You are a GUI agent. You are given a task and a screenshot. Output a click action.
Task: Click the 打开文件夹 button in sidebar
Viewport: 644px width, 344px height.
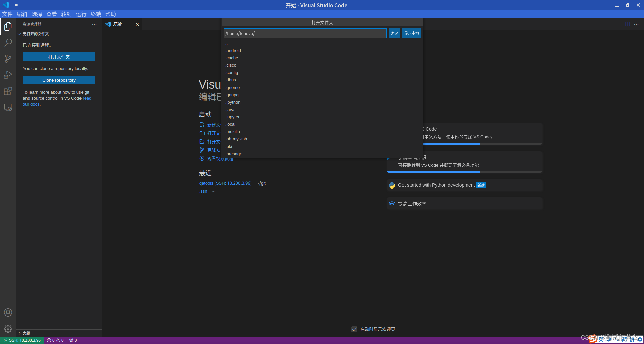coord(59,57)
